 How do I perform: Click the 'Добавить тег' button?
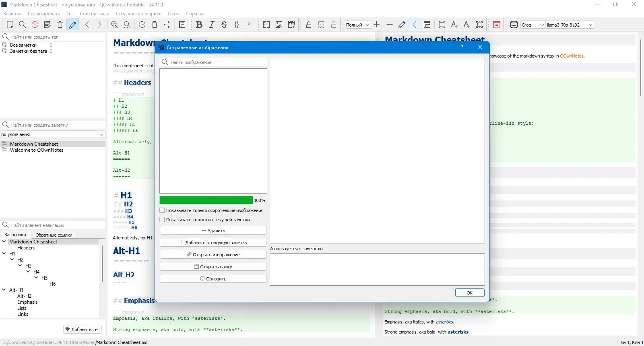[83, 330]
